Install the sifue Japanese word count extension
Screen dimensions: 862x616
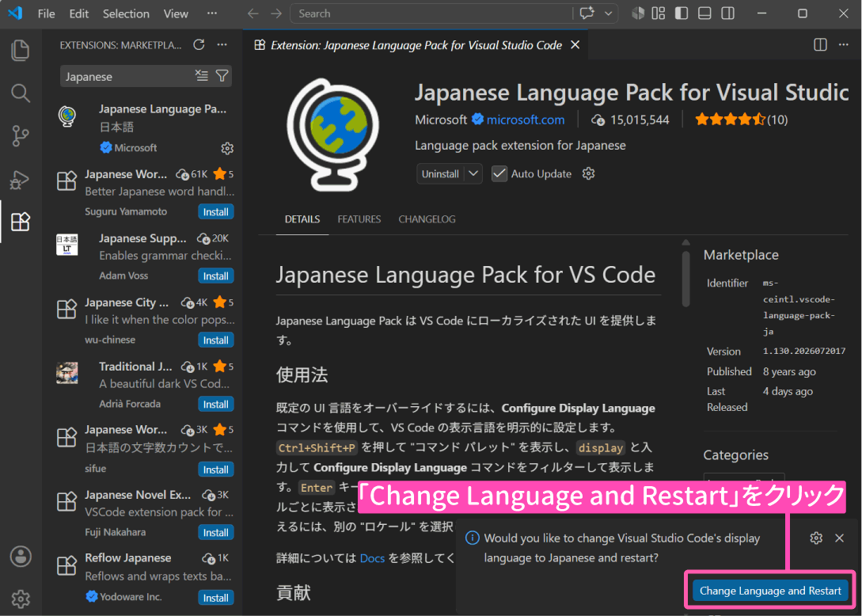click(215, 470)
